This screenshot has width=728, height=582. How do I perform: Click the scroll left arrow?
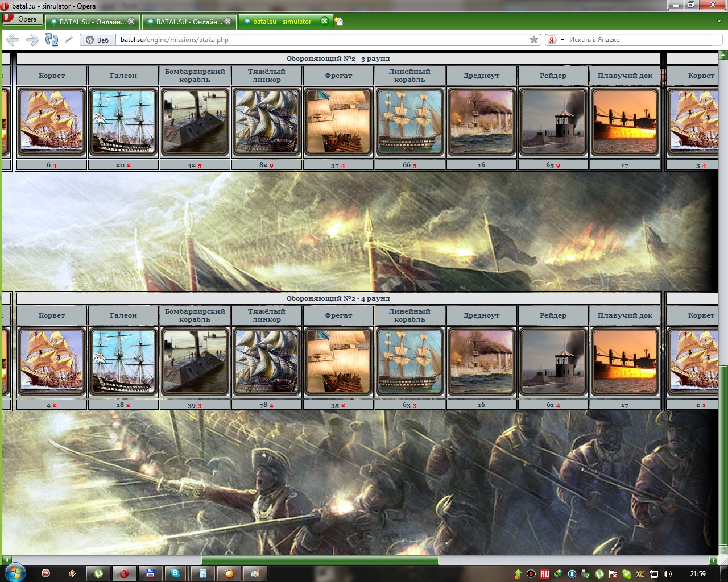click(7, 560)
